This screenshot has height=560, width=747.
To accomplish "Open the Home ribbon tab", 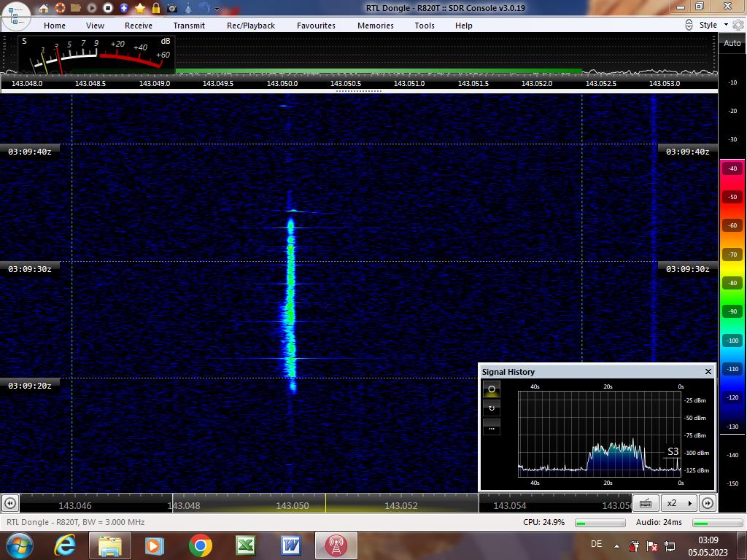I will tap(55, 26).
